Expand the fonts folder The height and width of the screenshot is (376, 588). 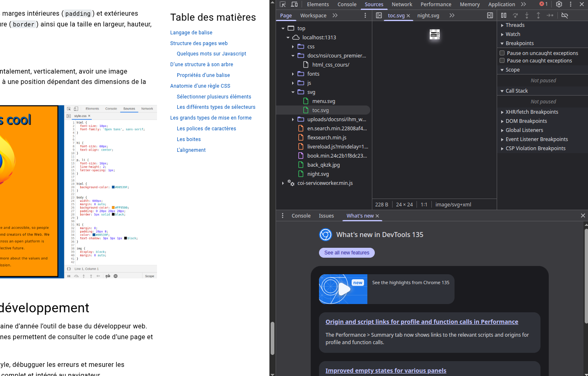click(x=293, y=74)
